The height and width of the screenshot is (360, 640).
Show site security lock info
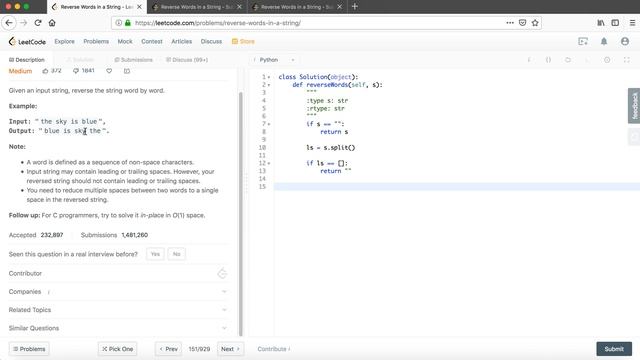[128, 23]
